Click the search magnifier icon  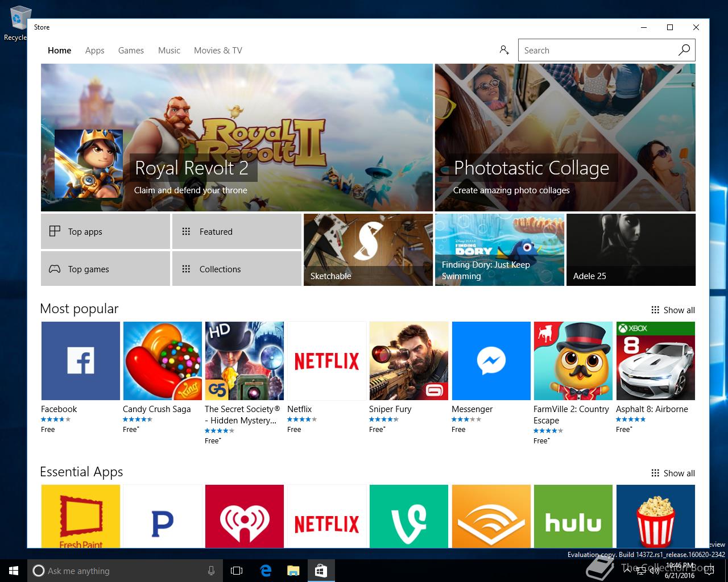point(684,50)
